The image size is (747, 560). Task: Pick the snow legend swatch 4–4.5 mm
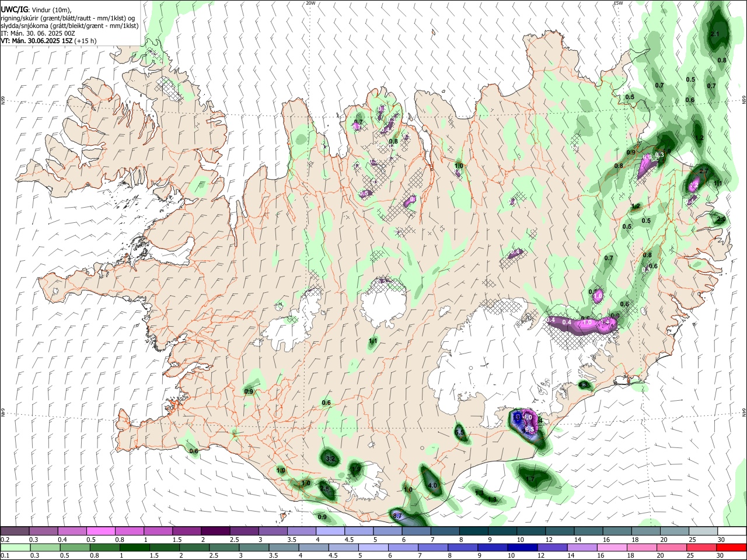point(330,531)
